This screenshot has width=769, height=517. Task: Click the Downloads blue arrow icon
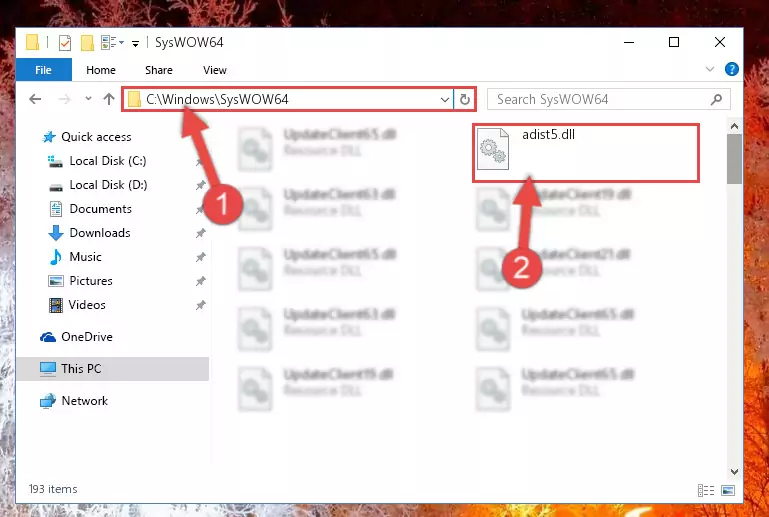[x=56, y=233]
